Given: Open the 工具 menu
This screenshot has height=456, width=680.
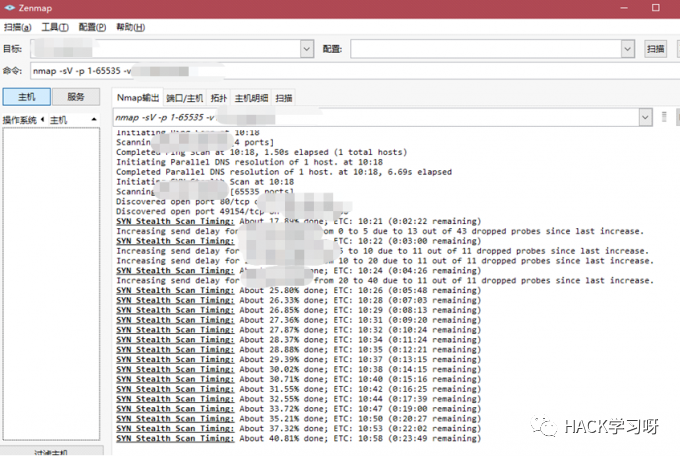Looking at the screenshot, I should coord(55,27).
